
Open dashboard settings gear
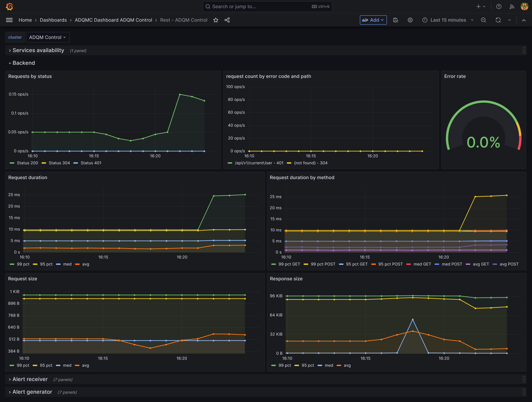[410, 20]
